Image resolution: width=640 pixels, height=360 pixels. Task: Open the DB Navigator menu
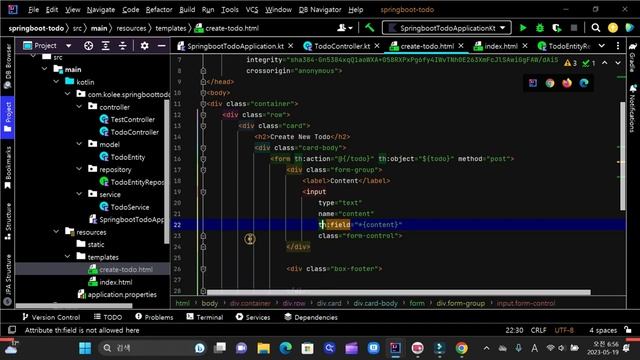coord(320,9)
